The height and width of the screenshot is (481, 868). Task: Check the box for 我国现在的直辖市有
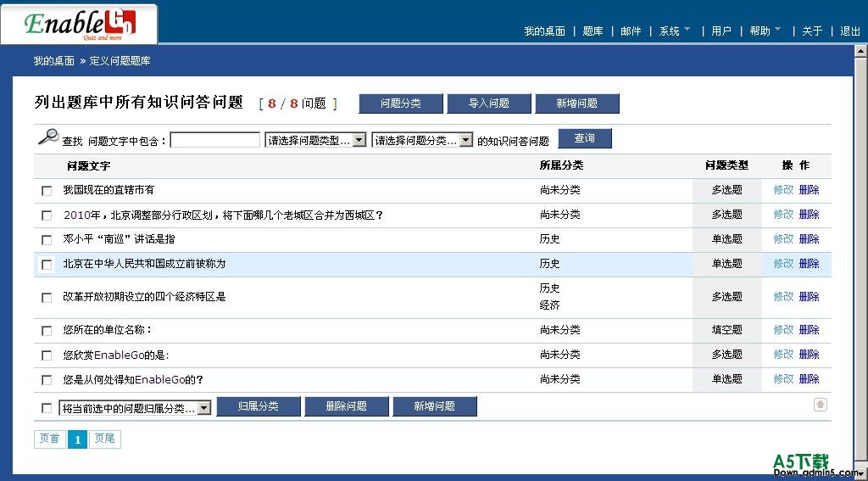pyautogui.click(x=47, y=191)
